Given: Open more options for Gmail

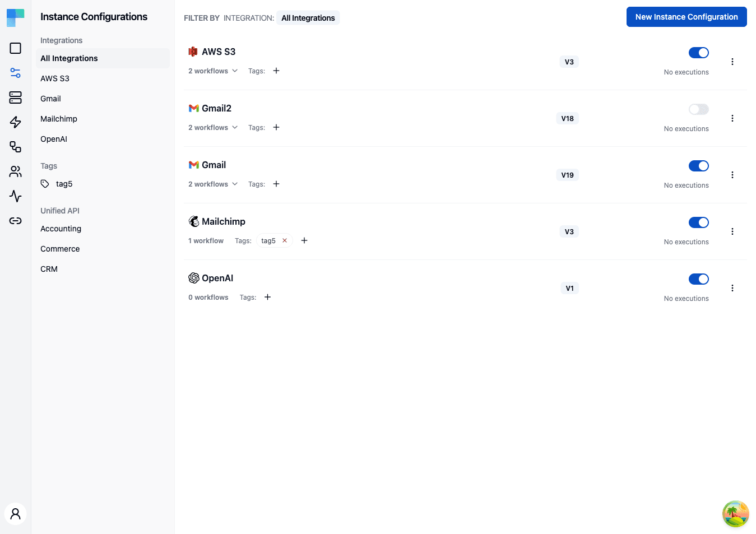Looking at the screenshot, I should (x=732, y=175).
